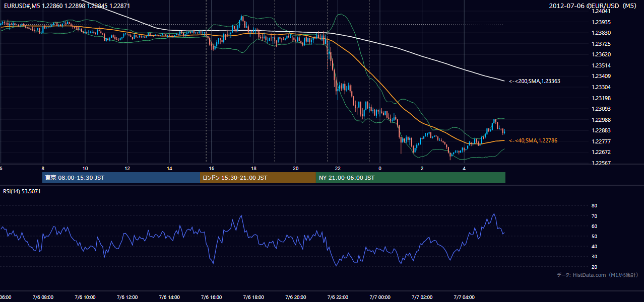Click the 7/6 08:00 time label
The image size is (644, 302).
click(43, 297)
